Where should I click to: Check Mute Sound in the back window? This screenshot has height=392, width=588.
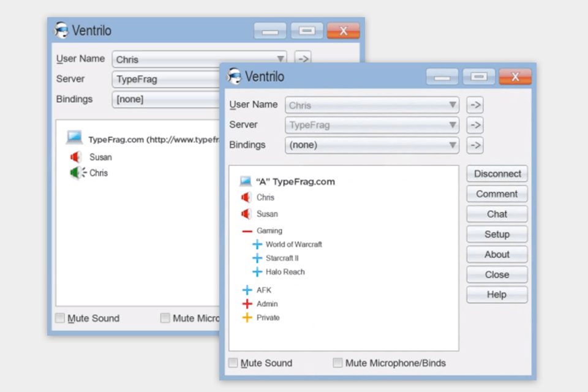click(60, 318)
